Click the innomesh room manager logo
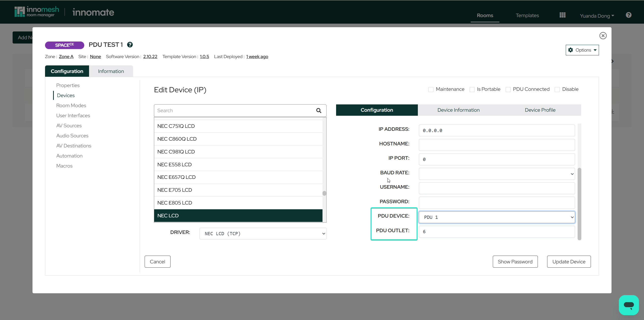 pyautogui.click(x=37, y=12)
